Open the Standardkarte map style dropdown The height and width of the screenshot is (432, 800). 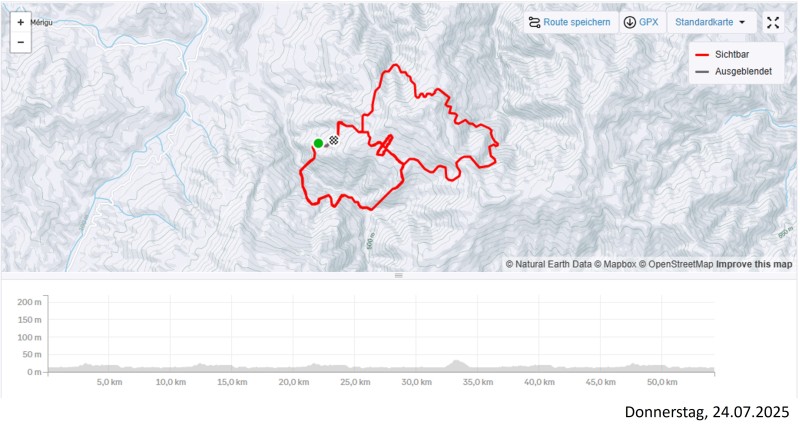tap(710, 22)
